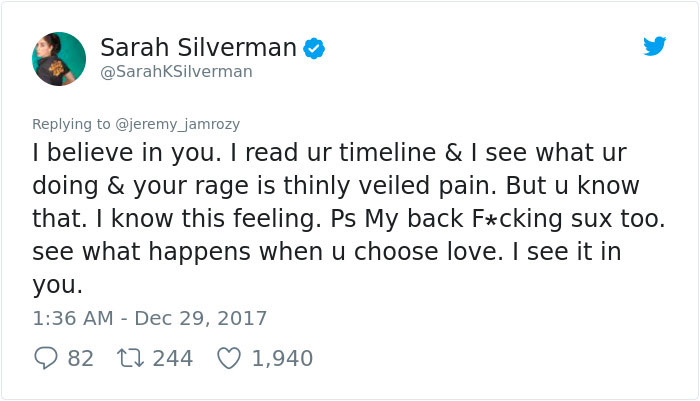This screenshot has height=401, width=700.
Task: Click the "Replying to" label text
Action: [x=71, y=124]
